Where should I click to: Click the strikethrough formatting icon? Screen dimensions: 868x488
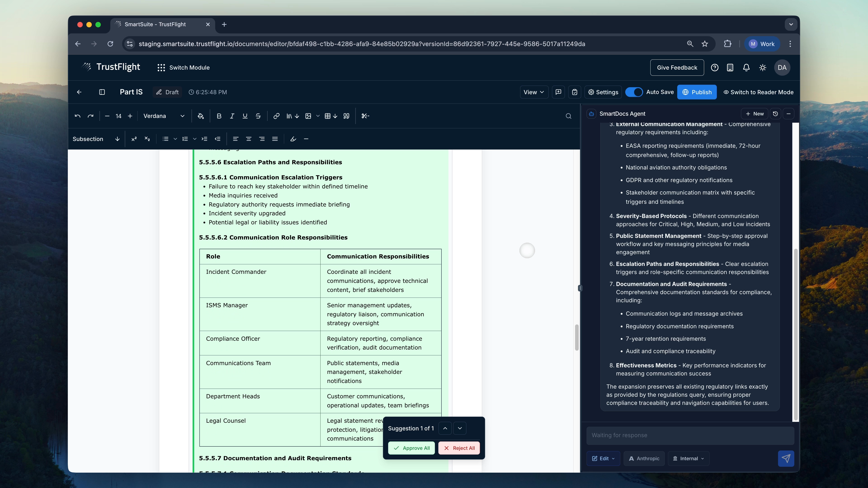pyautogui.click(x=258, y=116)
